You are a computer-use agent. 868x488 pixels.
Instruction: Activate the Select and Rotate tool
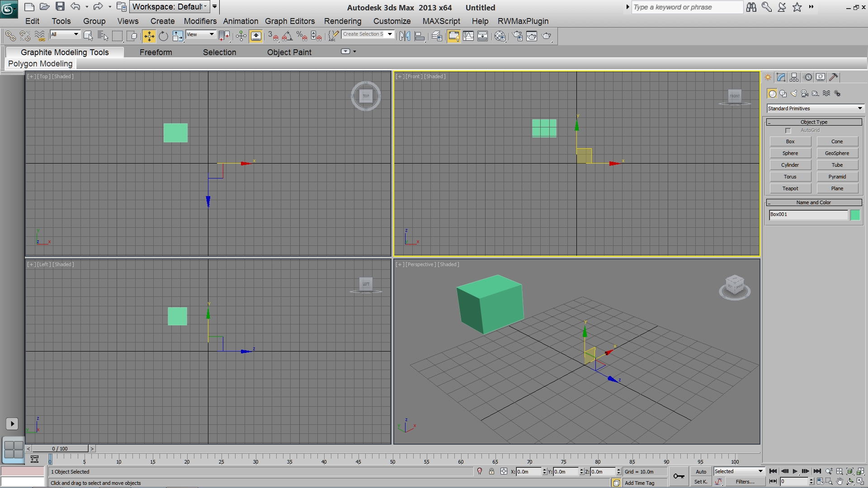[x=163, y=36]
